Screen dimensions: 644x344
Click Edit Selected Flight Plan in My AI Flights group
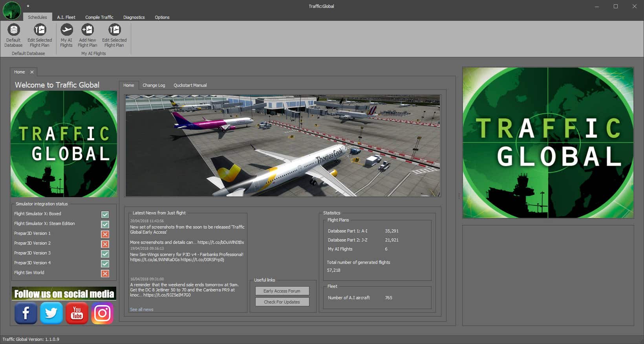(114, 30)
